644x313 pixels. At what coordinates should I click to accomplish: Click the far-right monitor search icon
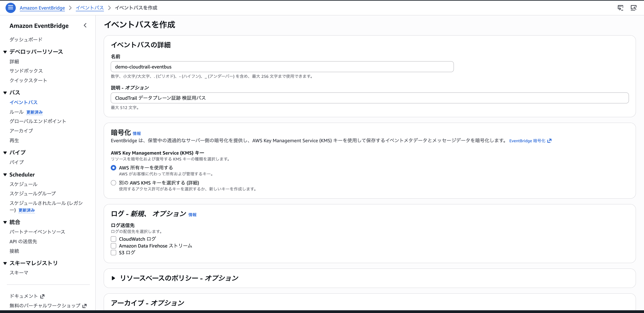(634, 8)
